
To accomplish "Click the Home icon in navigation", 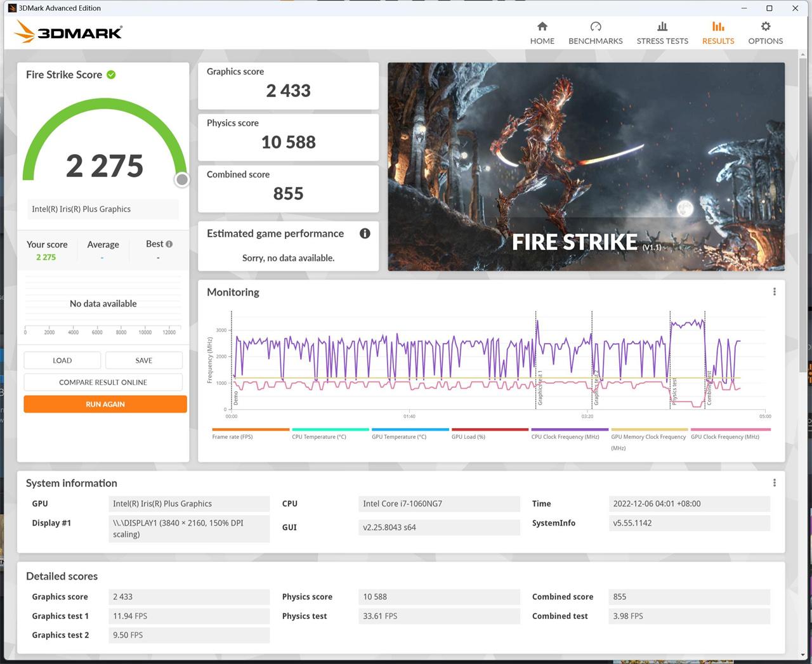I will coord(542,27).
